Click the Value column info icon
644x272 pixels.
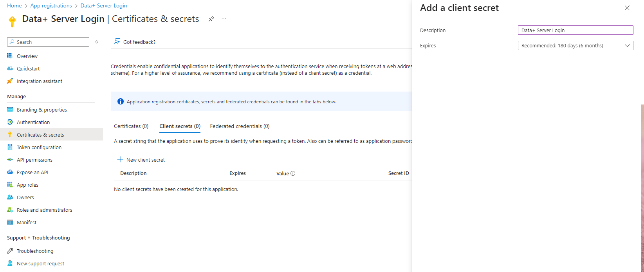pos(293,173)
